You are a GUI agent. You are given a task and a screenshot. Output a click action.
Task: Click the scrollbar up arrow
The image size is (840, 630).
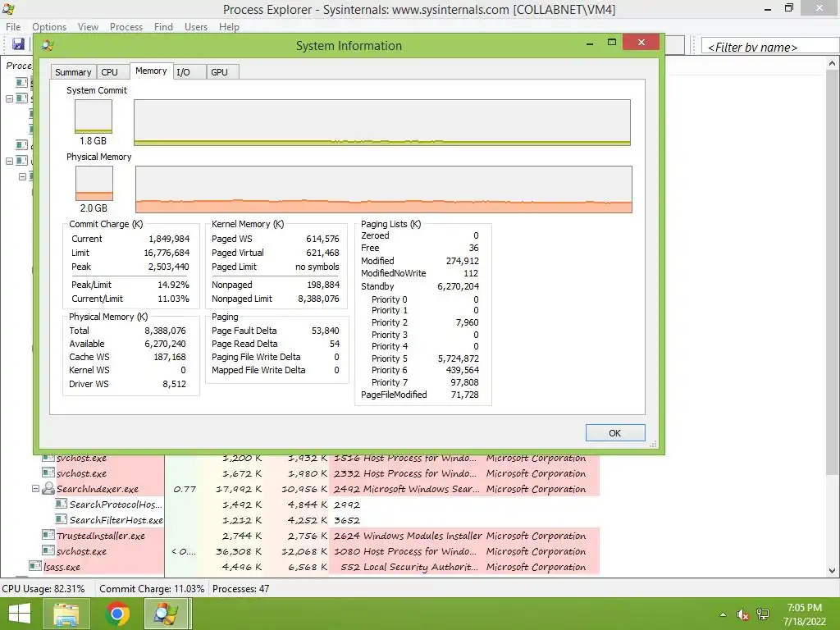[832, 63]
